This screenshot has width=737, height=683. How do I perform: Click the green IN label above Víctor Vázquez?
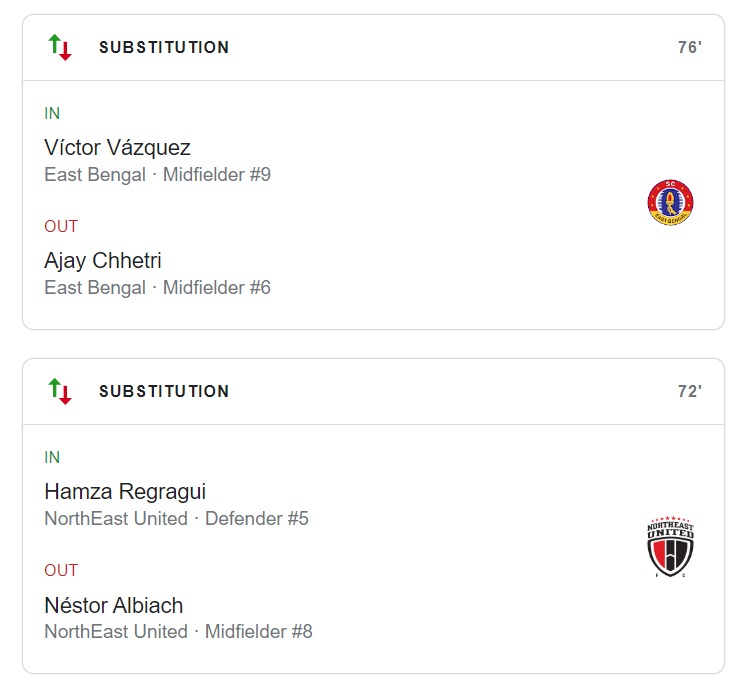pos(52,113)
